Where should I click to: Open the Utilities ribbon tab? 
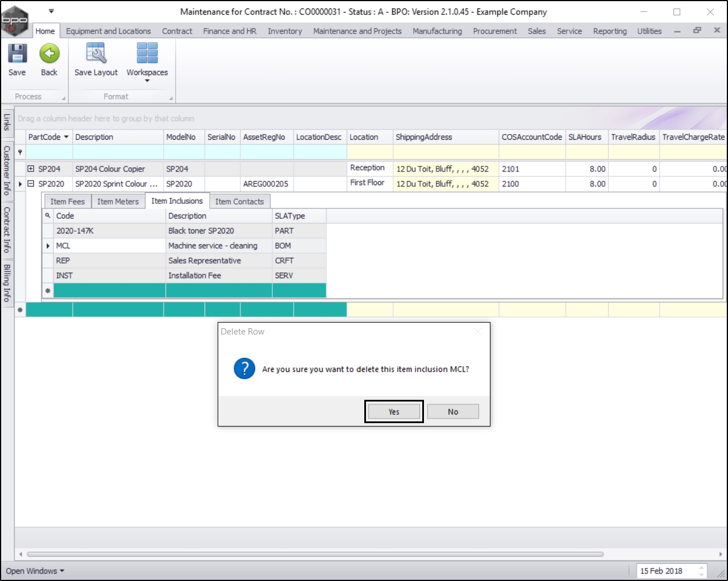(649, 31)
